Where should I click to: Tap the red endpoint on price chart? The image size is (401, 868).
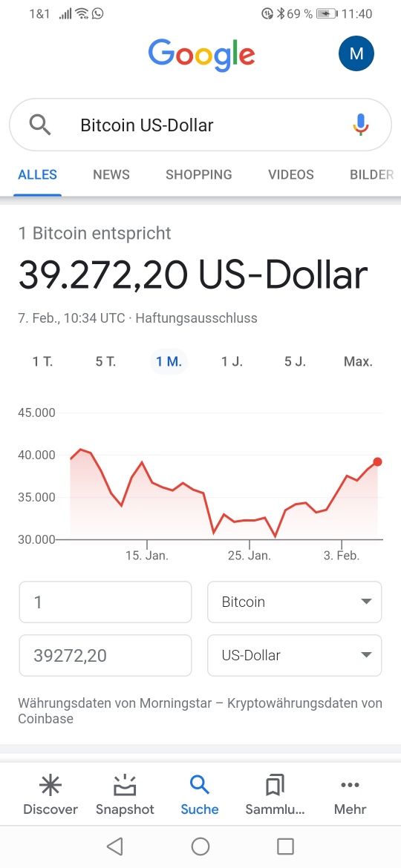(378, 461)
